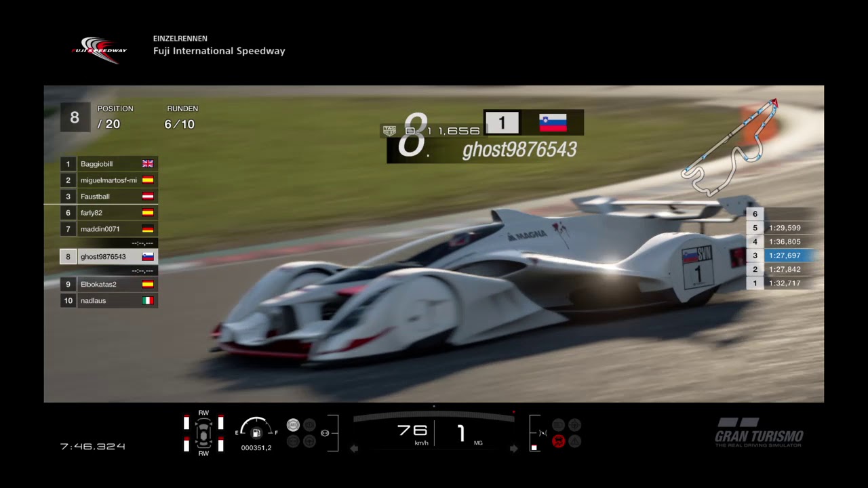The image size is (868, 488).
Task: Click the downforce aero indicator icon
Action: click(542, 433)
